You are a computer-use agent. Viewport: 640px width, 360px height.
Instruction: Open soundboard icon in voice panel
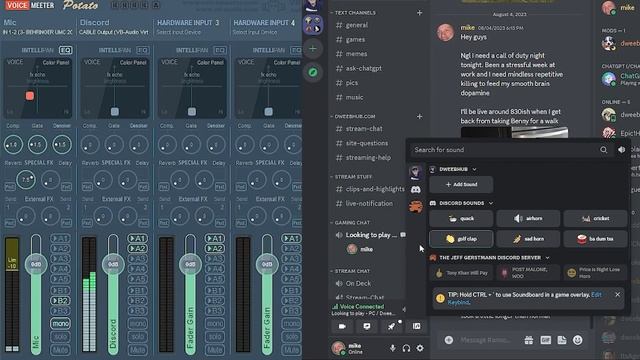click(416, 326)
